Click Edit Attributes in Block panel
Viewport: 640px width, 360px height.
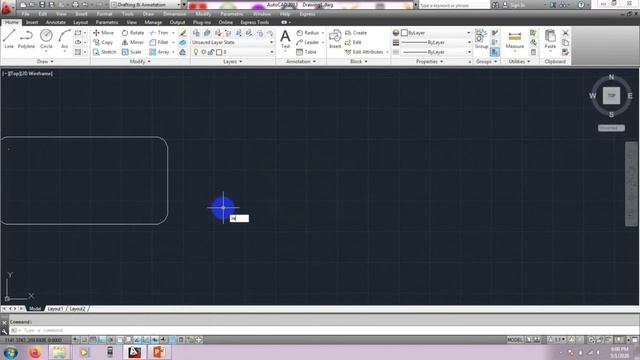point(364,52)
